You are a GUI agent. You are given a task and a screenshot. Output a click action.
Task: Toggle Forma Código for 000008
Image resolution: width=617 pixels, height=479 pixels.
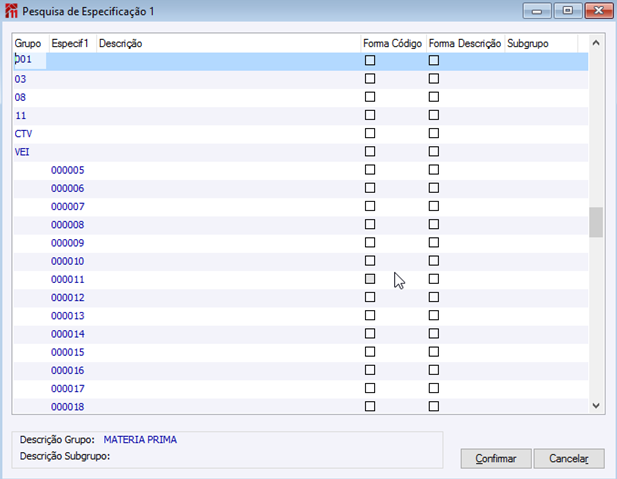pos(370,224)
